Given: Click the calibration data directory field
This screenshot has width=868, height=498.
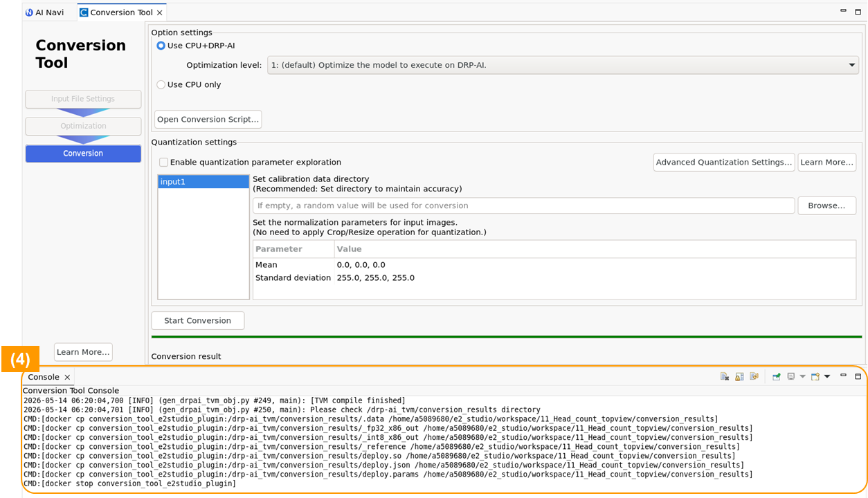Looking at the screenshot, I should (x=523, y=205).
